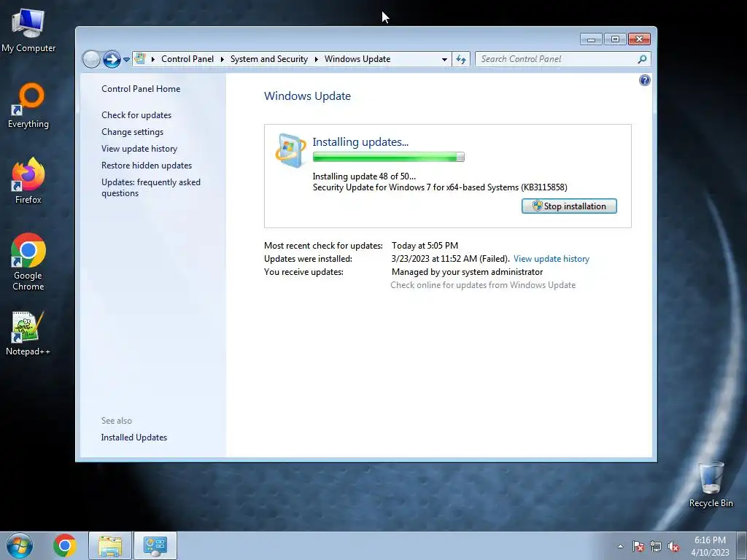Open Control Panel Home link
This screenshot has width=747, height=560.
141,88
